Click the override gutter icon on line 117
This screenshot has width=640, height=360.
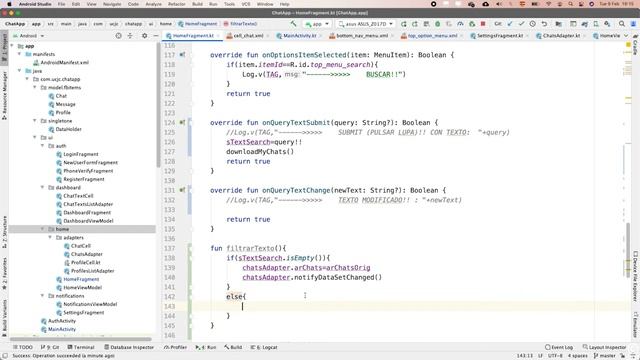point(182,55)
